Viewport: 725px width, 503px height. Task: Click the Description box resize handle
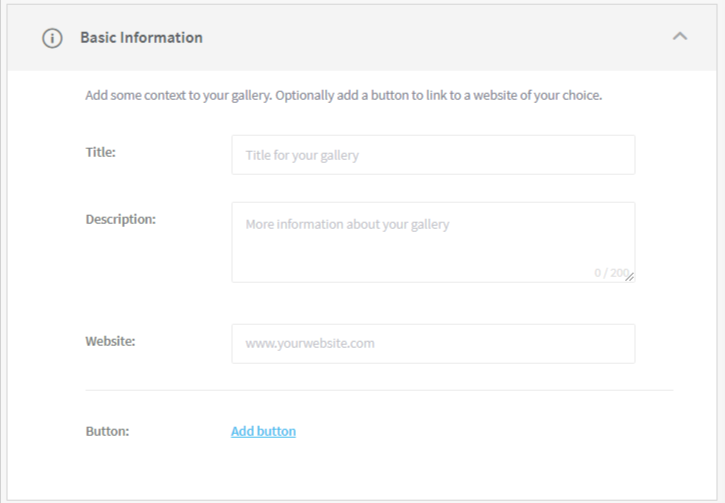630,277
